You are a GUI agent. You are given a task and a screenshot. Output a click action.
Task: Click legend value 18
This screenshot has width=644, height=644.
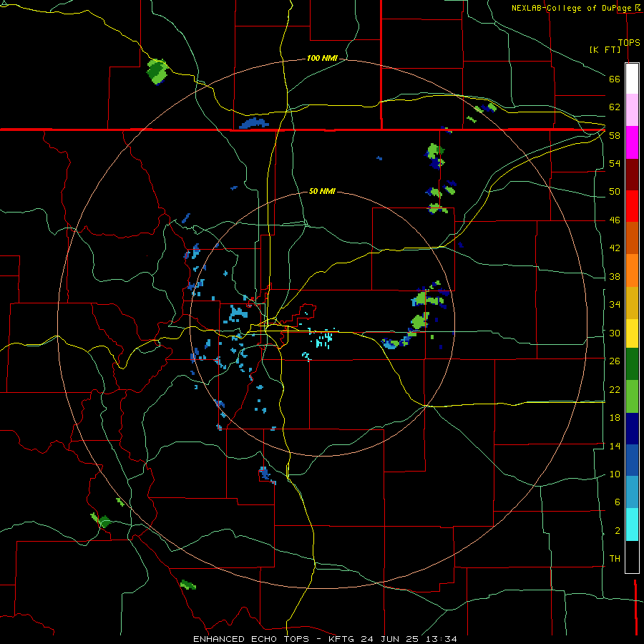point(615,418)
